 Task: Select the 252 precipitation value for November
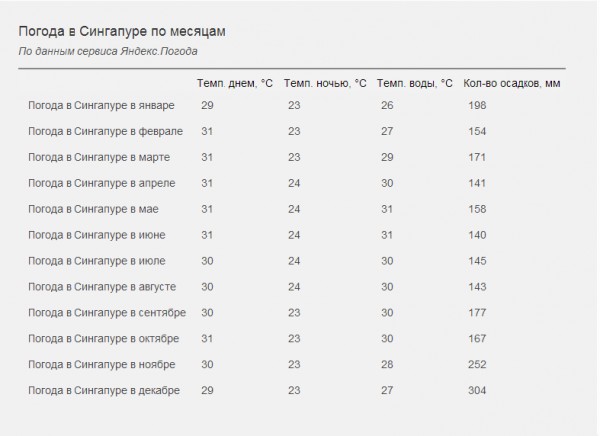pyautogui.click(x=477, y=364)
